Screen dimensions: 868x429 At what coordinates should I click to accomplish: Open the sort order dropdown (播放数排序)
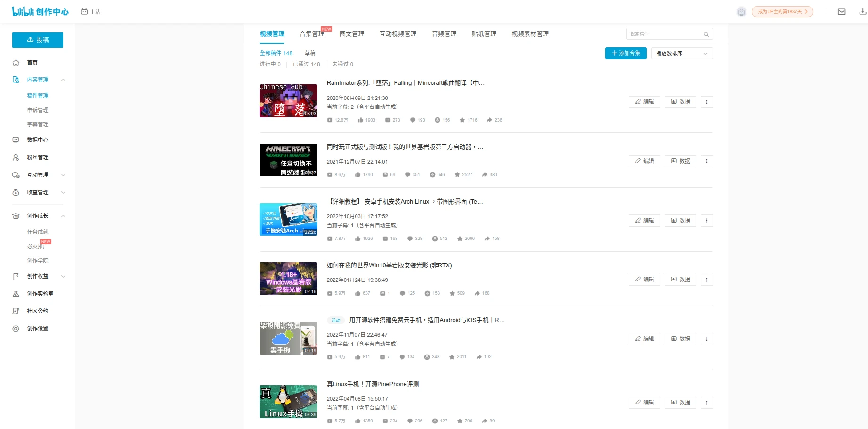coord(681,54)
